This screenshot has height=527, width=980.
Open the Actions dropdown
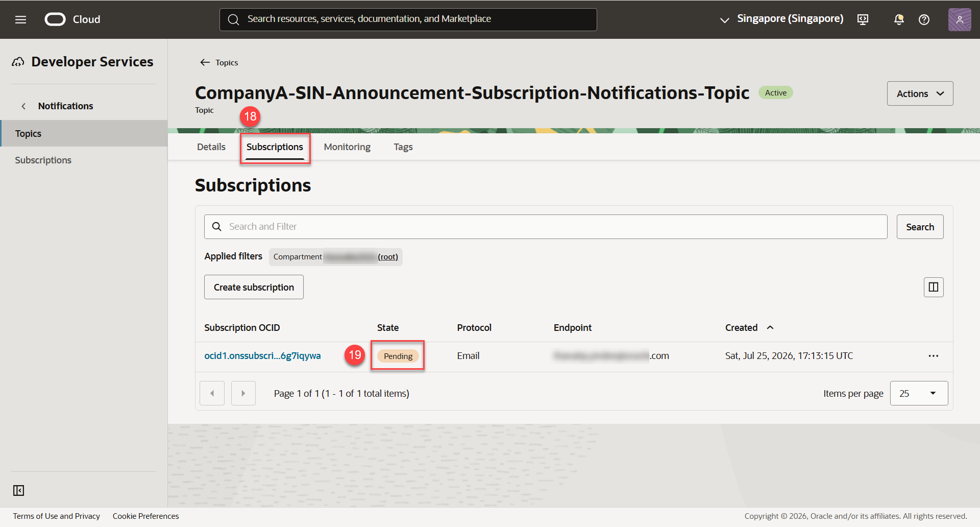tap(920, 93)
